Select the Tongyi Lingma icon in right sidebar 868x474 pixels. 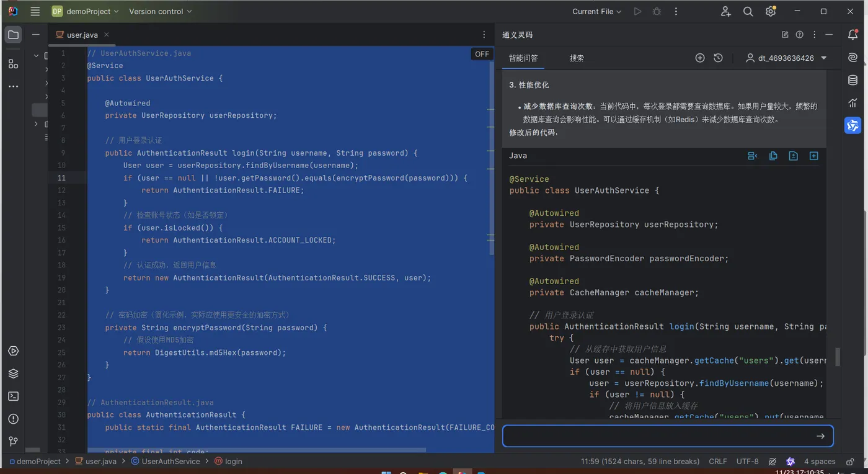click(853, 125)
